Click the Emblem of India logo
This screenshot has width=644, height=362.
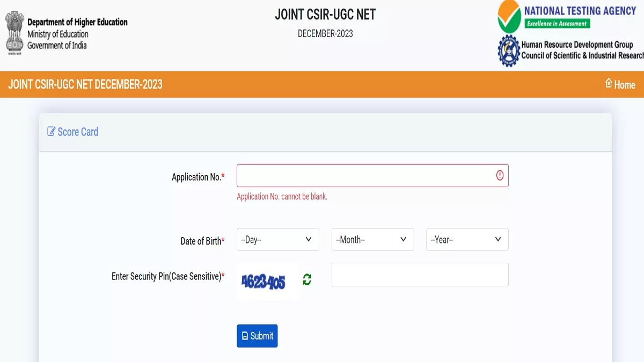14,33
